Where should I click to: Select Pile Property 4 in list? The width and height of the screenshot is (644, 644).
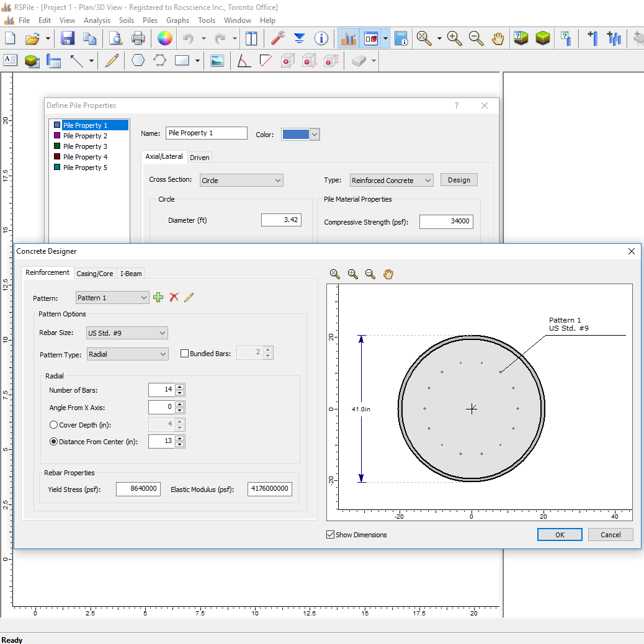[85, 157]
